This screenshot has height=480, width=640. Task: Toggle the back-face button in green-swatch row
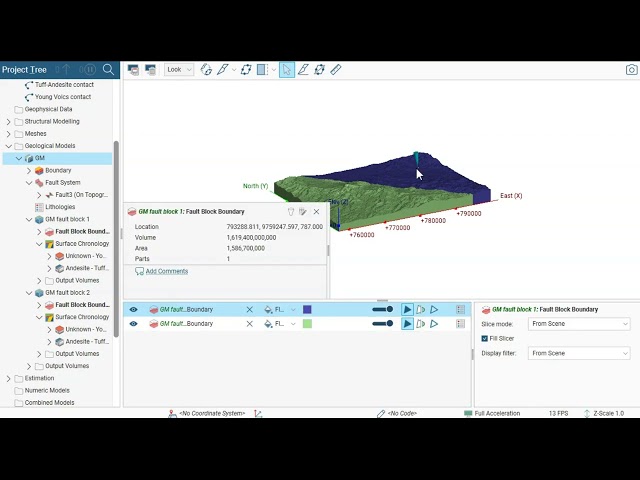click(420, 324)
